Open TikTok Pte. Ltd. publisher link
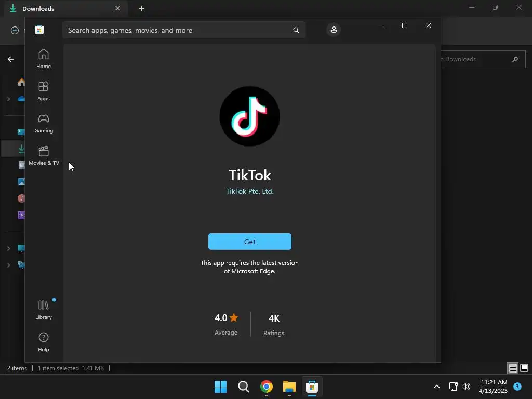Image resolution: width=532 pixels, height=399 pixels. click(x=250, y=191)
